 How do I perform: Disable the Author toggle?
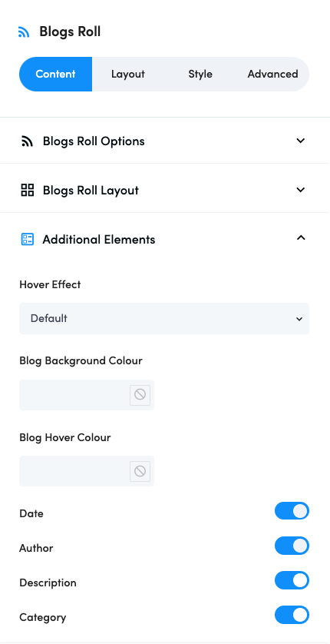coord(292,546)
